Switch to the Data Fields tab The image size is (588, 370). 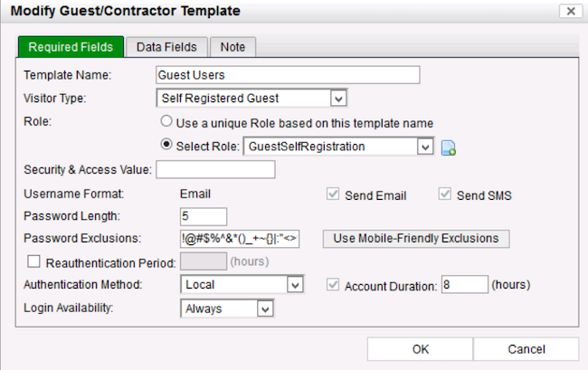166,46
